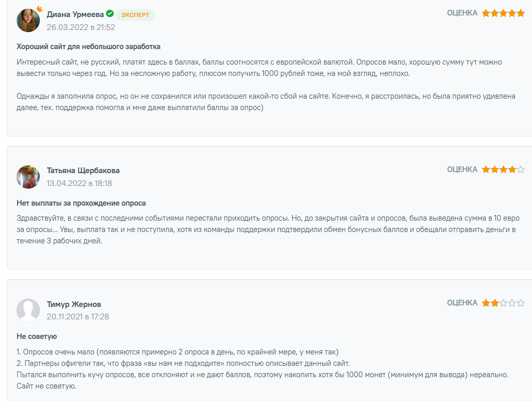
Task: Open Татьяна Щербакова's profile name link
Action: [83, 171]
